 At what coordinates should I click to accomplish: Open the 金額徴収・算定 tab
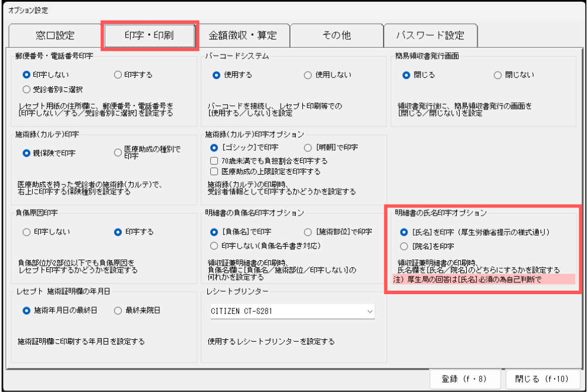[242, 35]
